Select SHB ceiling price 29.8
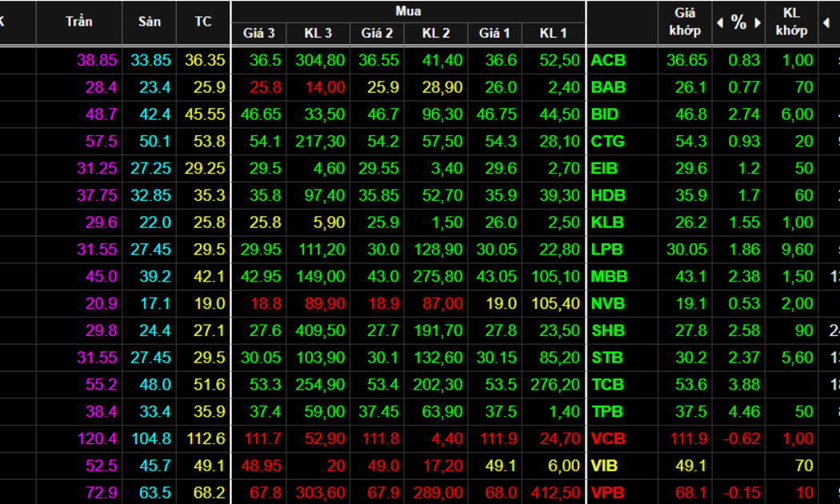 pyautogui.click(x=101, y=330)
